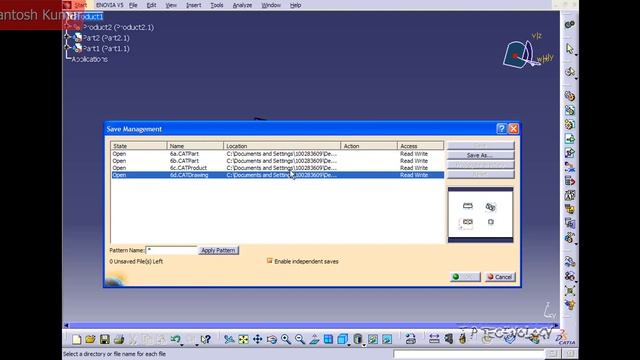Open the ENOVIA V5 menu
This screenshot has height=360, width=640.
109,5
